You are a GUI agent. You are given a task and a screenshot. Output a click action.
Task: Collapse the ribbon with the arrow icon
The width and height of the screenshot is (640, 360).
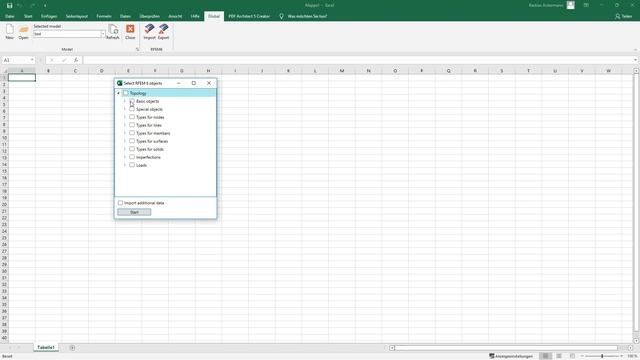[x=636, y=50]
